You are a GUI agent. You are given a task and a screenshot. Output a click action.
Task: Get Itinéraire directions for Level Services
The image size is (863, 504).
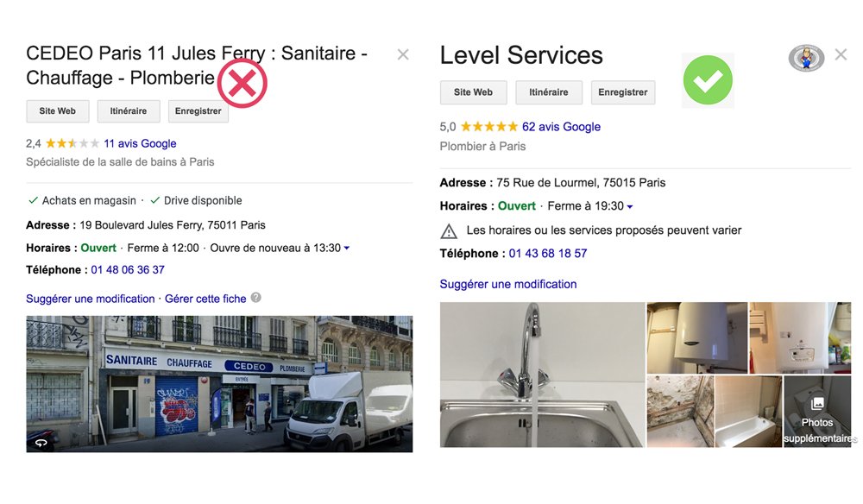(x=549, y=92)
